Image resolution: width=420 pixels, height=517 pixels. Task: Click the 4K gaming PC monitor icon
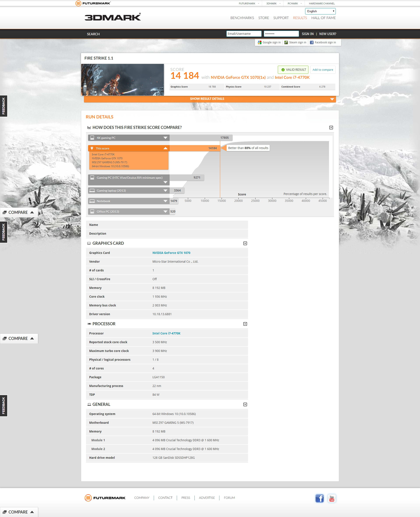pyautogui.click(x=92, y=138)
